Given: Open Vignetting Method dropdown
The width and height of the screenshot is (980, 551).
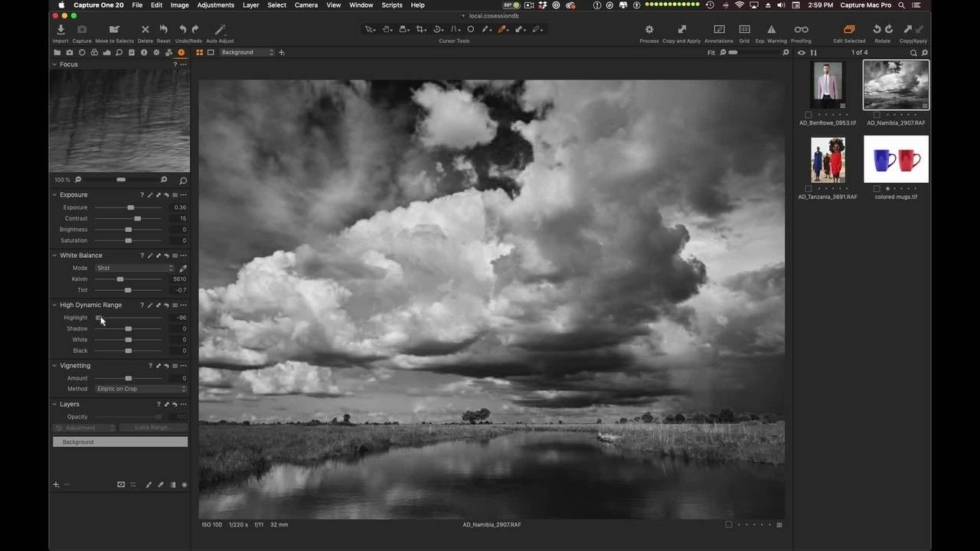Looking at the screenshot, I should coord(141,389).
